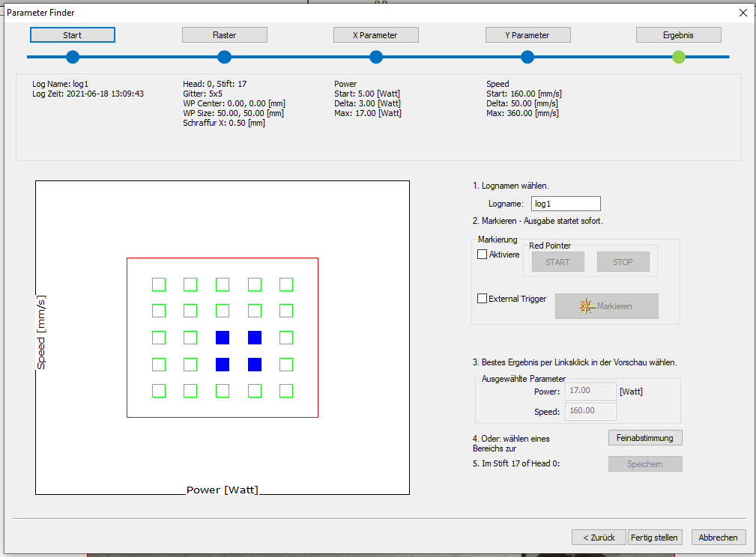Select center square of top grid row
Image resolution: width=756 pixels, height=557 pixels.
(x=223, y=284)
